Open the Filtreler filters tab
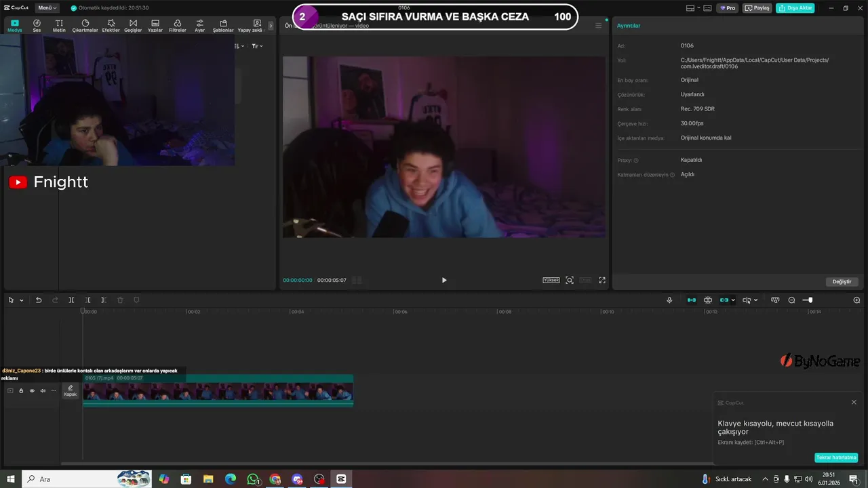 pos(177,26)
